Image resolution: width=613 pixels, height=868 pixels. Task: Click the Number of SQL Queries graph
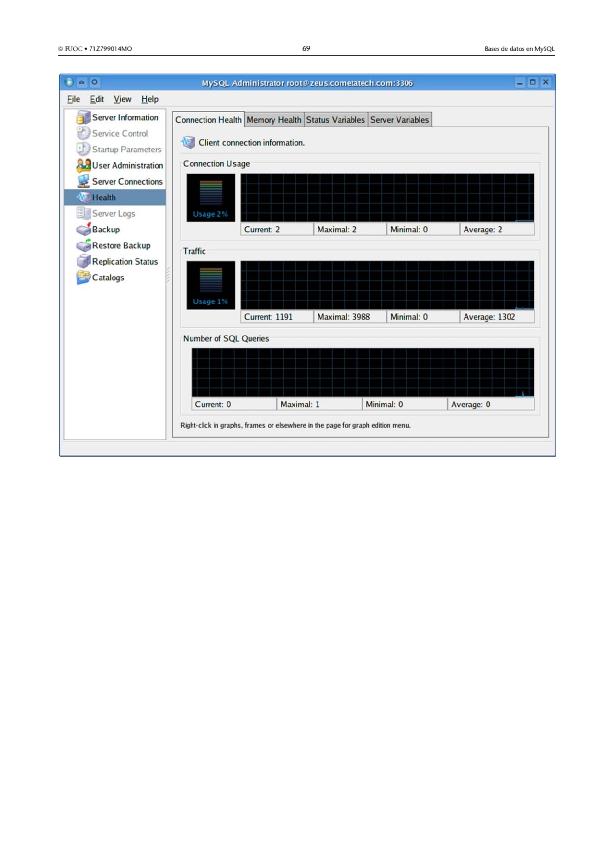pos(363,372)
